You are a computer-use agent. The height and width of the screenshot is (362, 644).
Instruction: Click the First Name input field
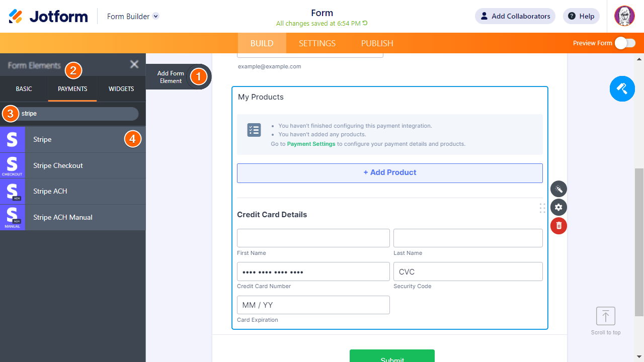coord(313,238)
